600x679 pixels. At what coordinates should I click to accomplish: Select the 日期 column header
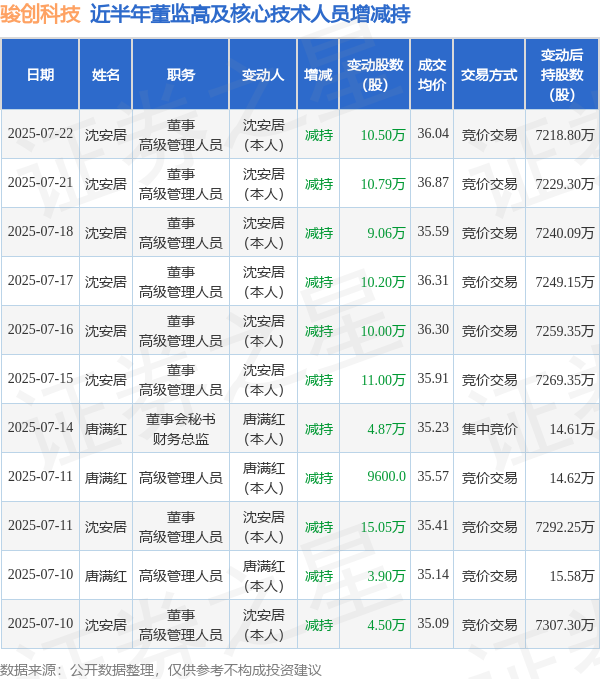[x=40, y=74]
